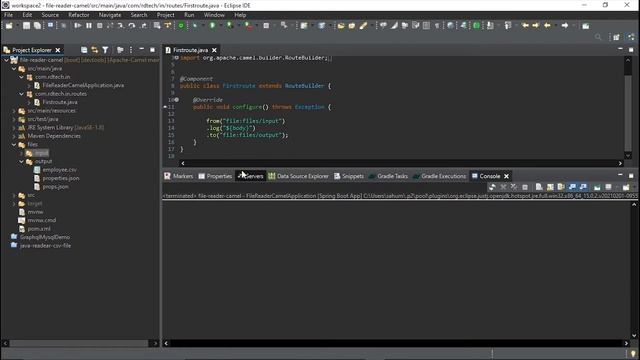
Task: Click the Project Explorer filter funnel icon
Action: (x=105, y=50)
